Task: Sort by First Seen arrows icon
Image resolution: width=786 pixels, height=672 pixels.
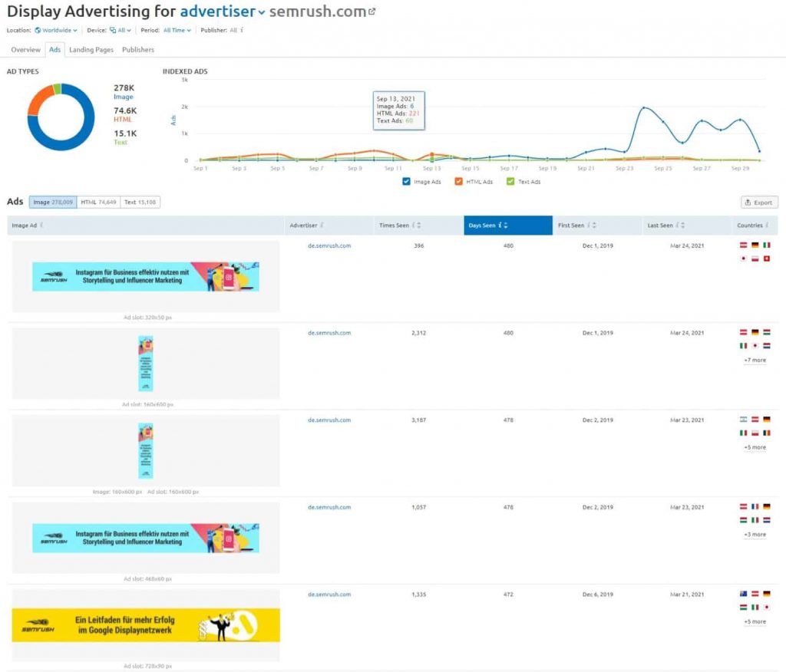Action: coord(594,226)
